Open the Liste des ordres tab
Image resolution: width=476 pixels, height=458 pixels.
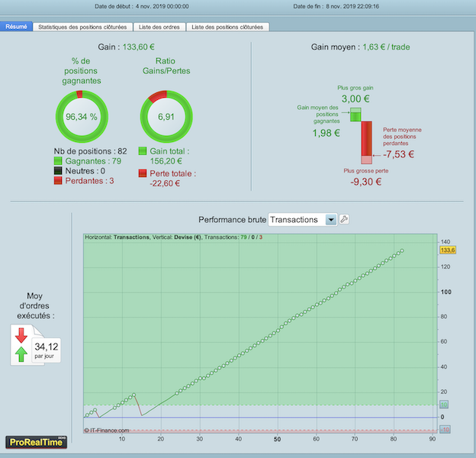pyautogui.click(x=159, y=27)
